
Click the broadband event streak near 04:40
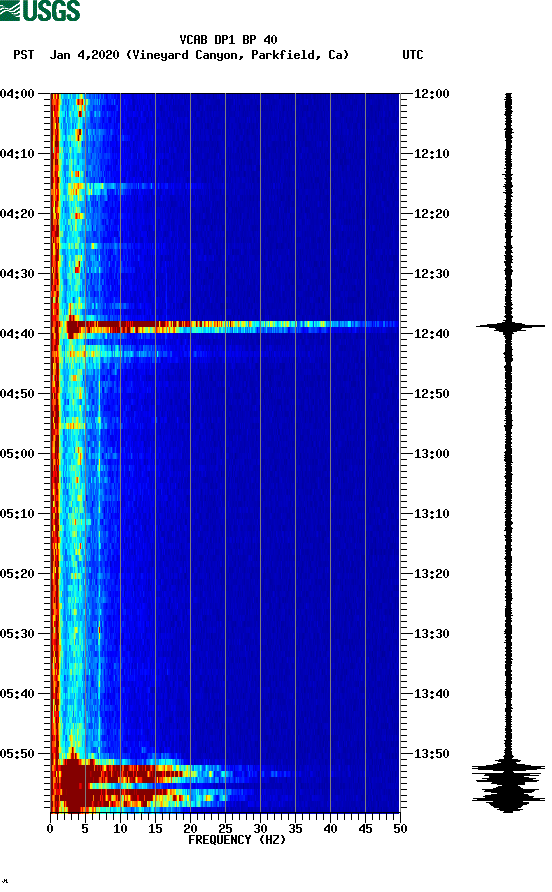tap(232, 327)
